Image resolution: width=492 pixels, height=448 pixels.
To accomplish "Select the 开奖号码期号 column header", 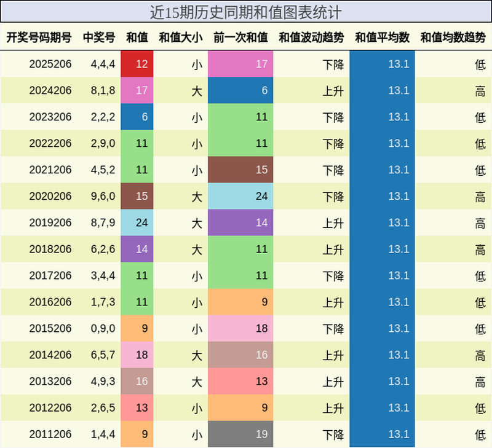I will [39, 37].
